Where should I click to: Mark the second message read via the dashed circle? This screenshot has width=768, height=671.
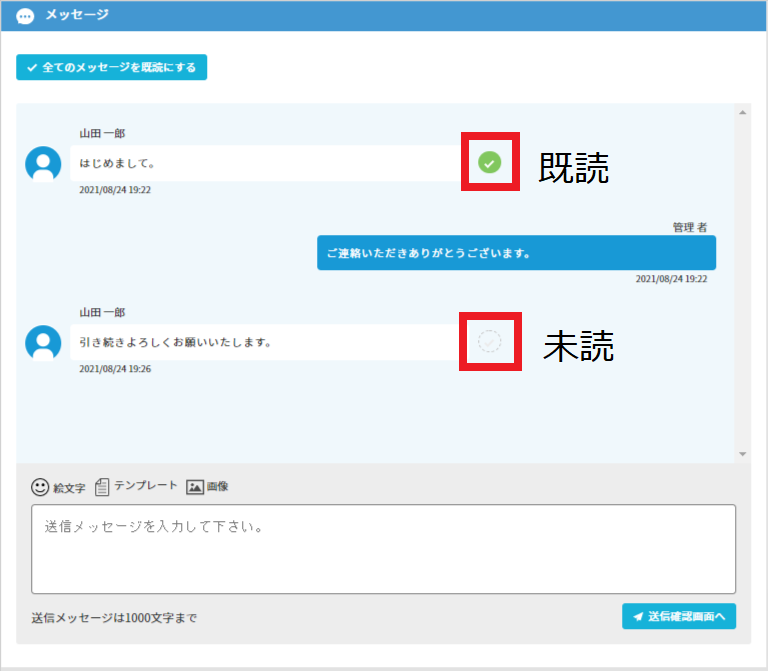[x=489, y=342]
